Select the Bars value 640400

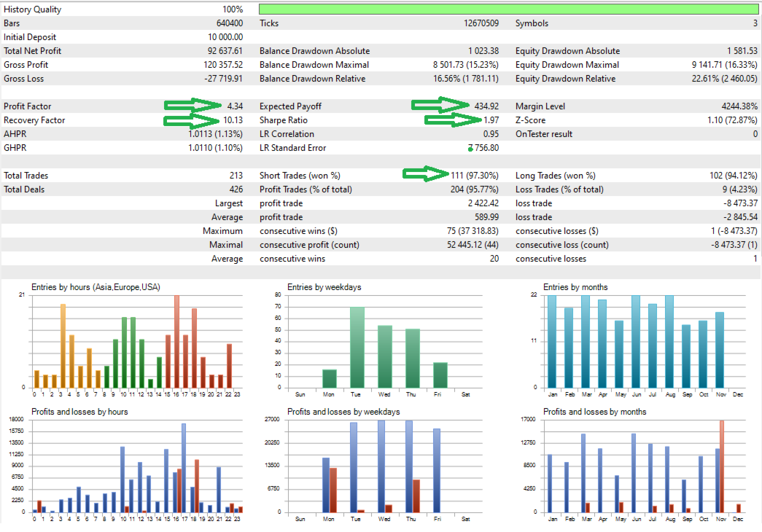click(230, 23)
